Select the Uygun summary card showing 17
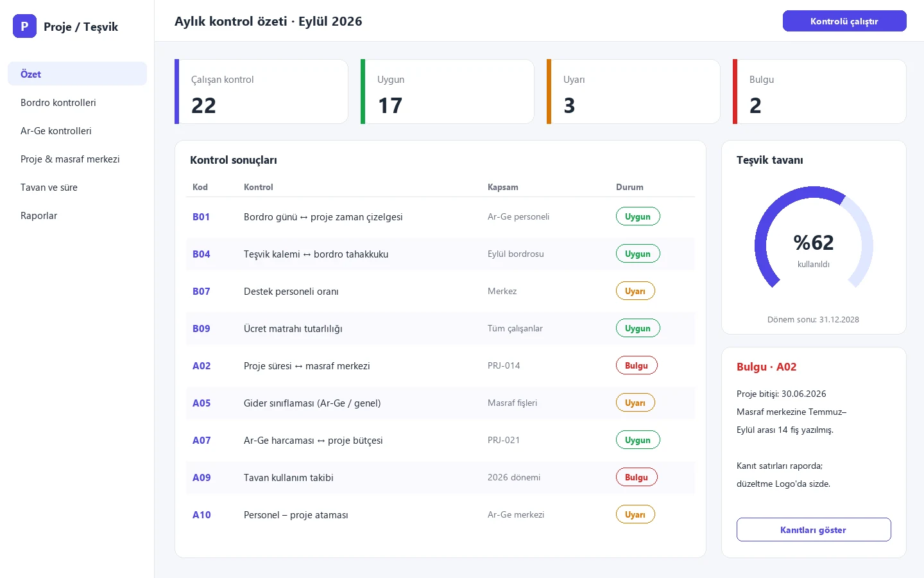The height and width of the screenshot is (578, 924). pos(447,91)
